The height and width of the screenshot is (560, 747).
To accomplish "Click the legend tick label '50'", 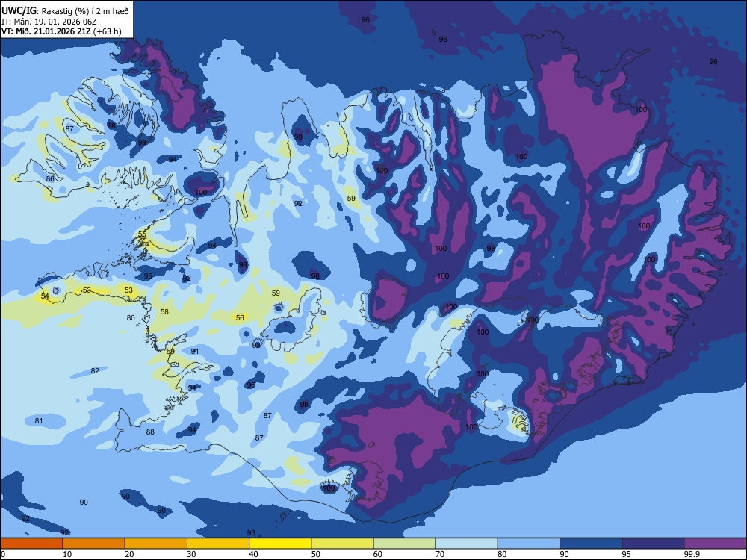I will coord(315,554).
